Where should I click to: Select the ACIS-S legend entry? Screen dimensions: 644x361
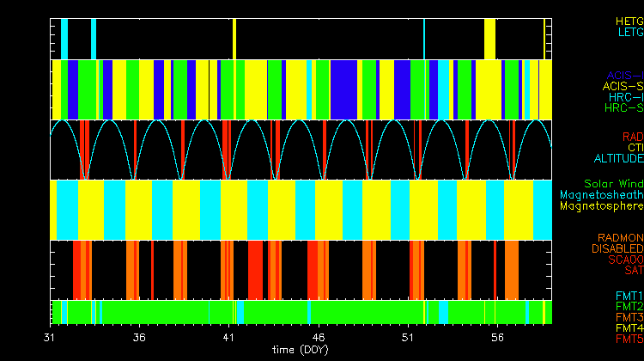(x=623, y=86)
